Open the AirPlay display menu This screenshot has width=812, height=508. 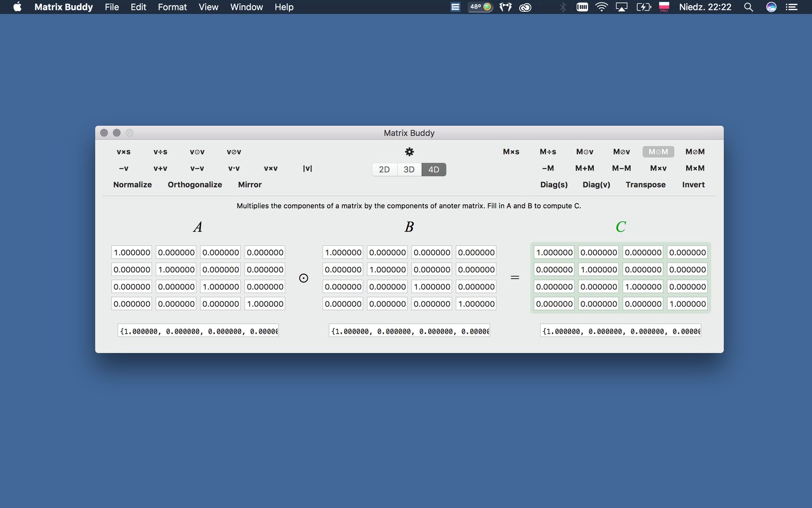[x=622, y=7]
